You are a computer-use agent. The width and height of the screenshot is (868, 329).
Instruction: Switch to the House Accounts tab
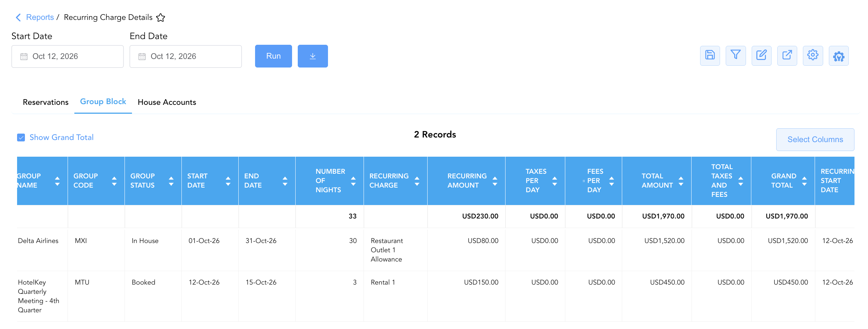167,102
